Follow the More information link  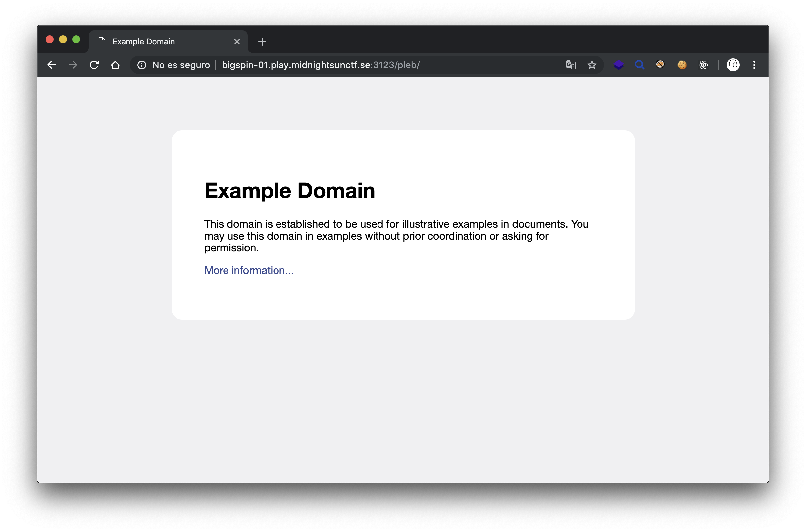[x=249, y=270]
